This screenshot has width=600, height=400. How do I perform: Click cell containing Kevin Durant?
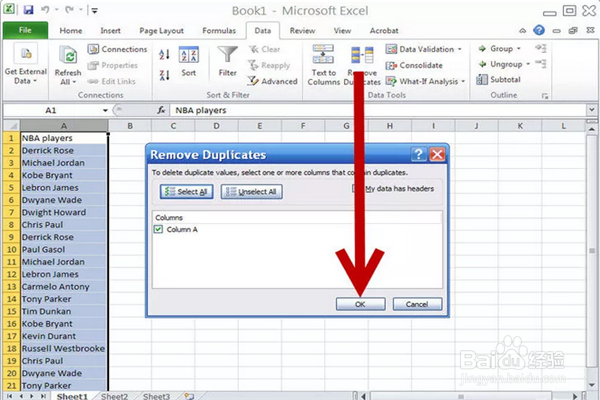[64, 336]
